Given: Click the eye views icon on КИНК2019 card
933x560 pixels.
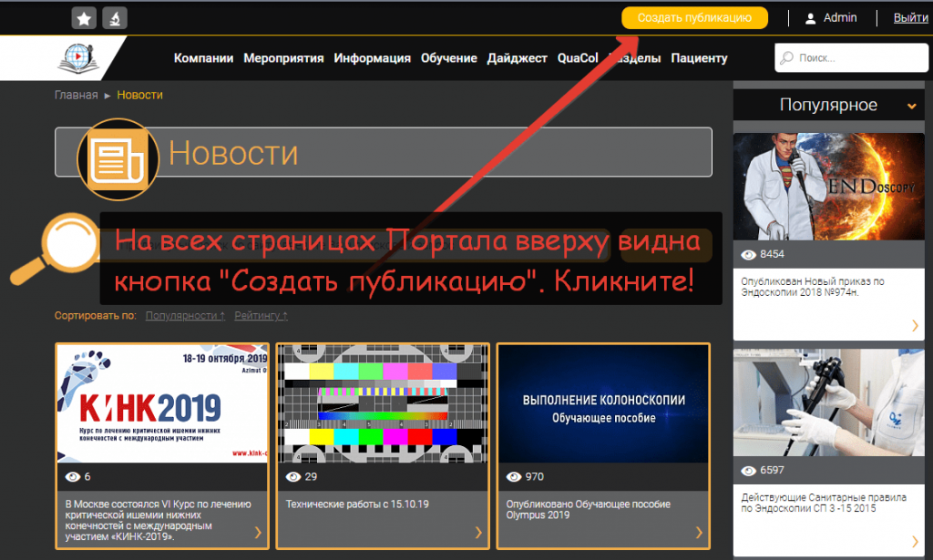Looking at the screenshot, I should pos(71,476).
